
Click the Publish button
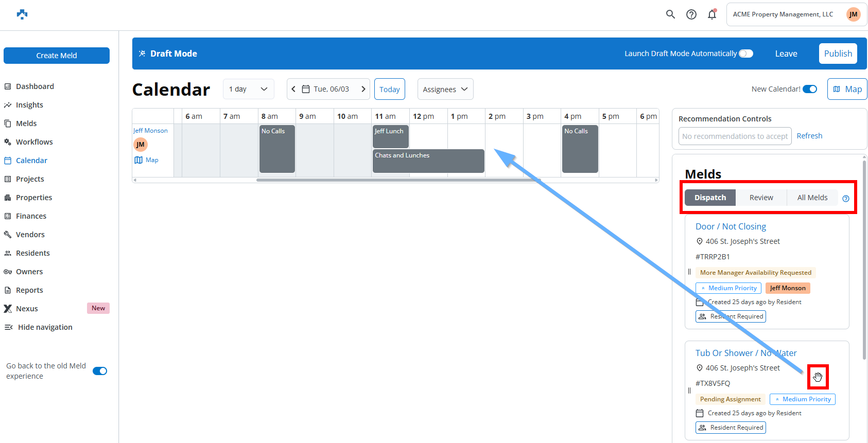pyautogui.click(x=838, y=54)
